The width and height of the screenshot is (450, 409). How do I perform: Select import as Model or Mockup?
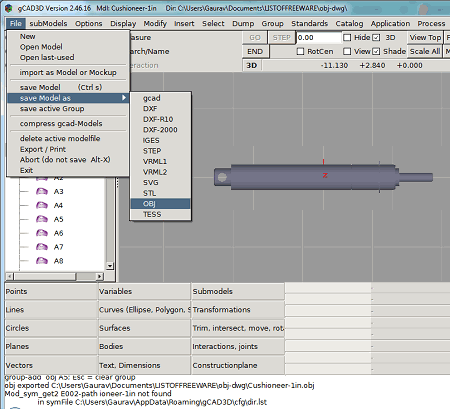[x=68, y=72]
